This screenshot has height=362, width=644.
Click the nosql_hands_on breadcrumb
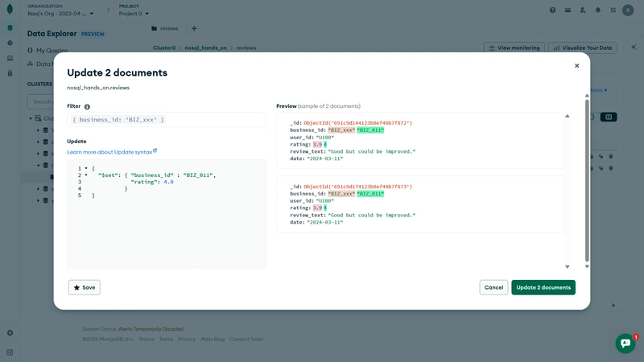tap(206, 47)
